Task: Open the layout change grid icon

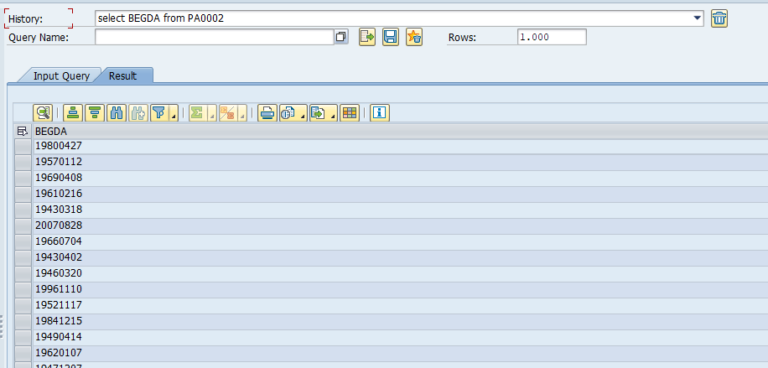Action: click(x=349, y=113)
